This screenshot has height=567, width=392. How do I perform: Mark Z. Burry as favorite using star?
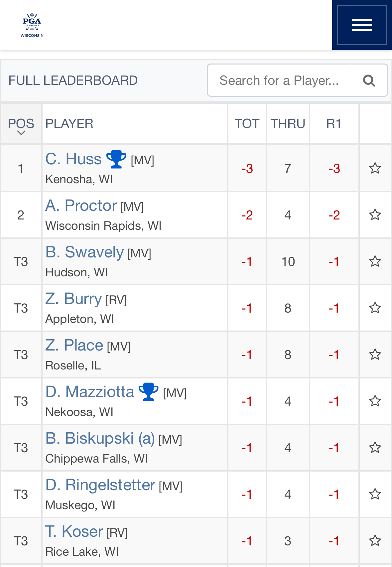pyautogui.click(x=375, y=308)
